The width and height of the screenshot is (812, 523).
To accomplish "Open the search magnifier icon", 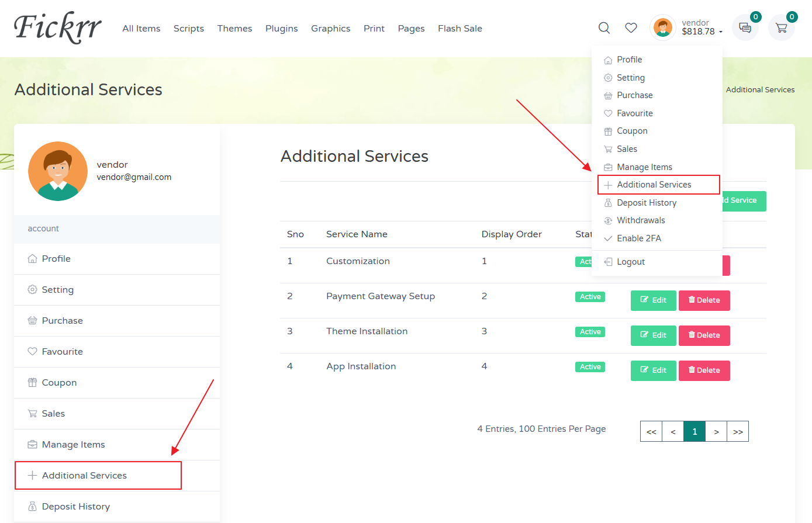I will point(604,28).
